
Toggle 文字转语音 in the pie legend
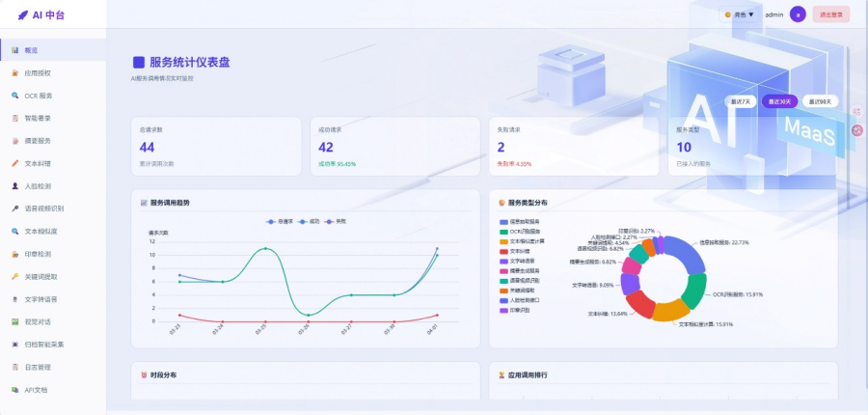pos(518,261)
